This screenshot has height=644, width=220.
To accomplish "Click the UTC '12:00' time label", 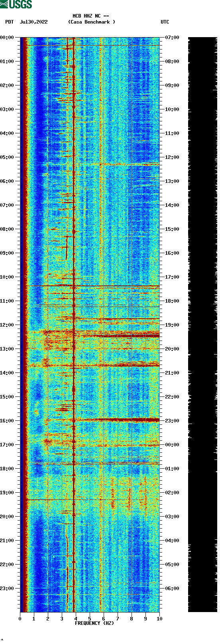I will point(172,157).
